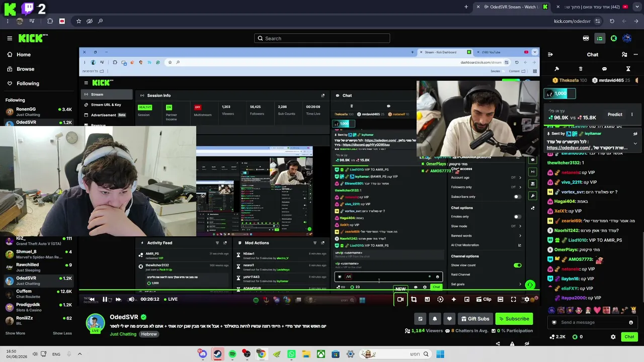Follow the channel with the heart button
The width and height of the screenshot is (644, 362).
449,319
